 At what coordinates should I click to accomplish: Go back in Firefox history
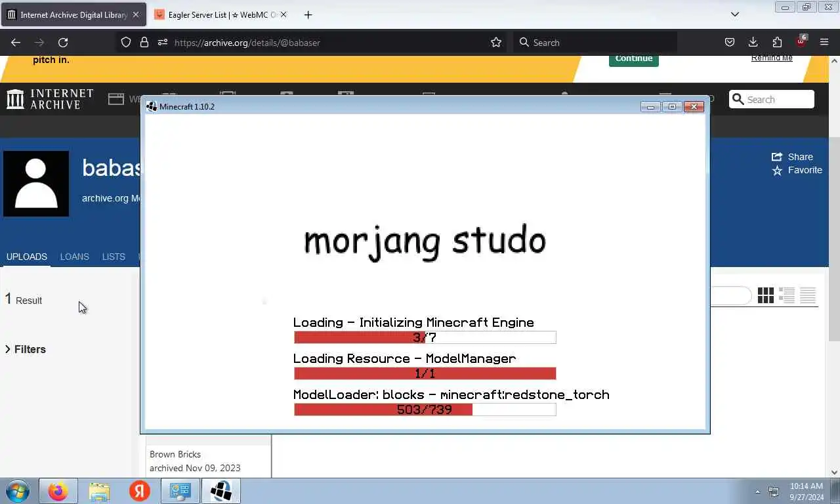(16, 42)
